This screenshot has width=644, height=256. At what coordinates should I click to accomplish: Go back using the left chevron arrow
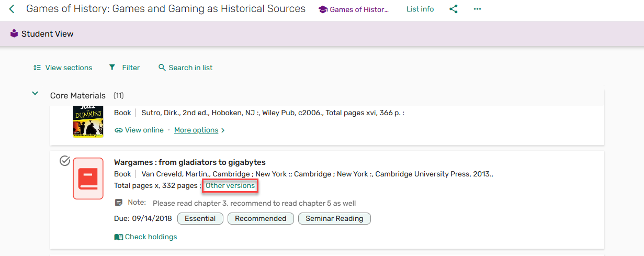pos(12,9)
